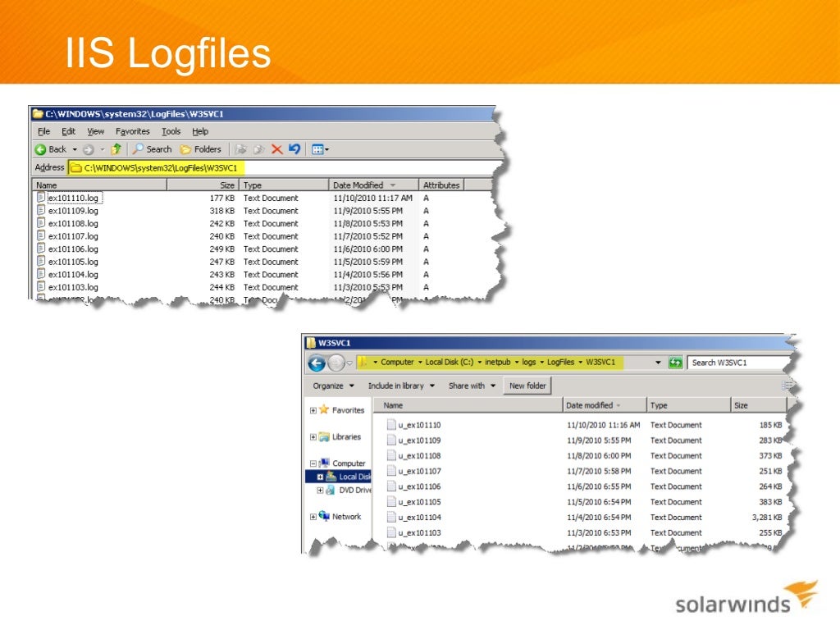Click the icon of u_ex101108
The height and width of the screenshot is (630, 840).
coord(391,456)
